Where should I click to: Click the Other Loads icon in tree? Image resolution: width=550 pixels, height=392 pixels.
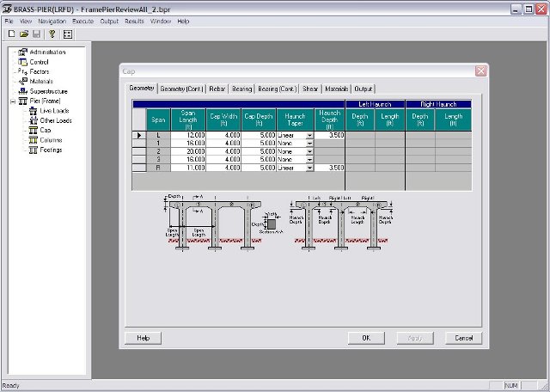click(x=34, y=120)
